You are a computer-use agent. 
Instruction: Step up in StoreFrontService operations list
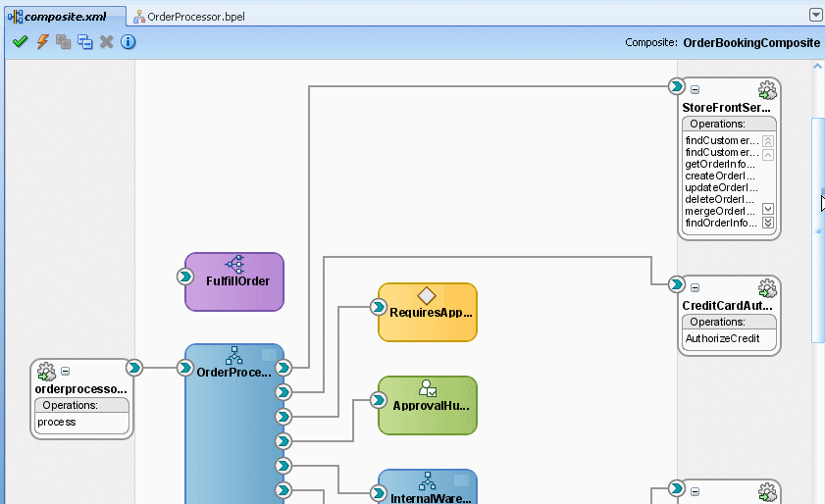768,155
